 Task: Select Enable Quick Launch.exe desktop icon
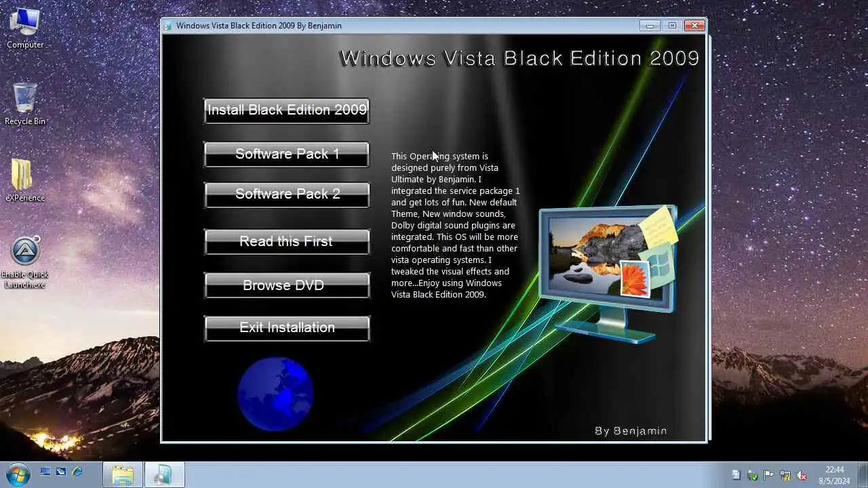[x=25, y=262]
